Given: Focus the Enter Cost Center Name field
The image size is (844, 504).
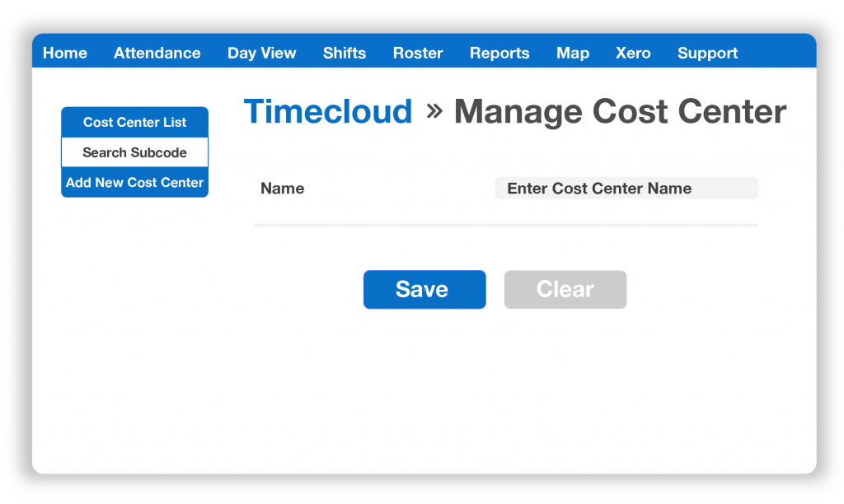Looking at the screenshot, I should point(626,188).
